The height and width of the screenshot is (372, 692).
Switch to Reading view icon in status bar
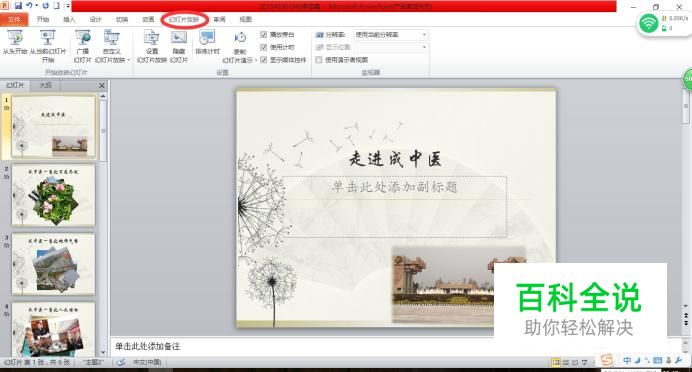575,362
